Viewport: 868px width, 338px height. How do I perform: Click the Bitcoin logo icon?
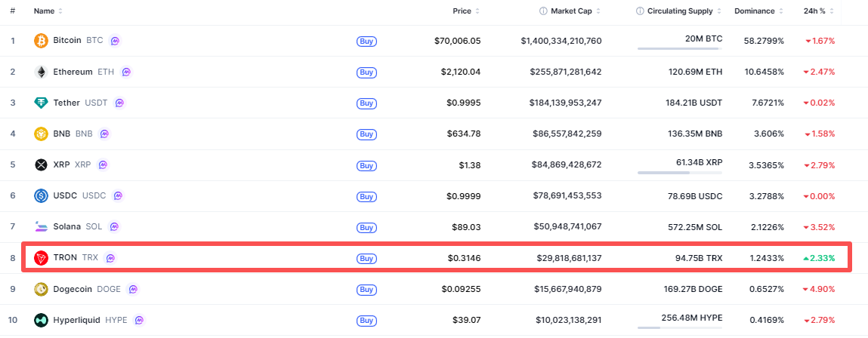coord(41,41)
